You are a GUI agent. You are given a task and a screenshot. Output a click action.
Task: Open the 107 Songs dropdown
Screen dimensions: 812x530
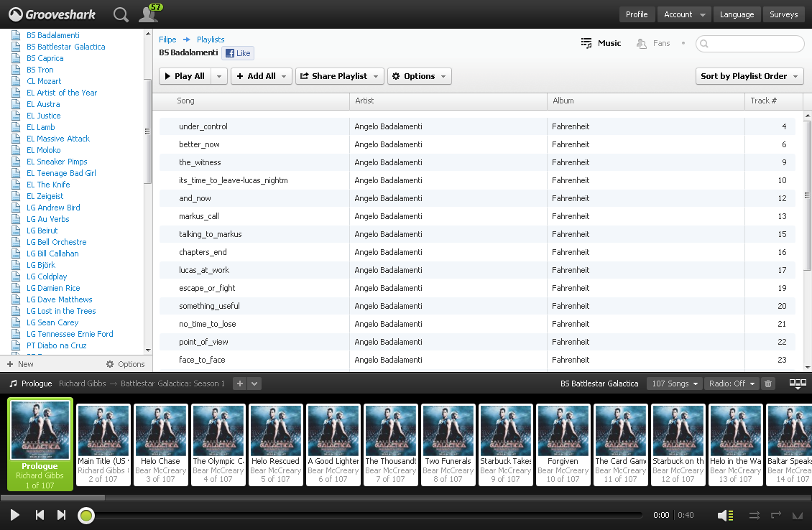(x=675, y=383)
